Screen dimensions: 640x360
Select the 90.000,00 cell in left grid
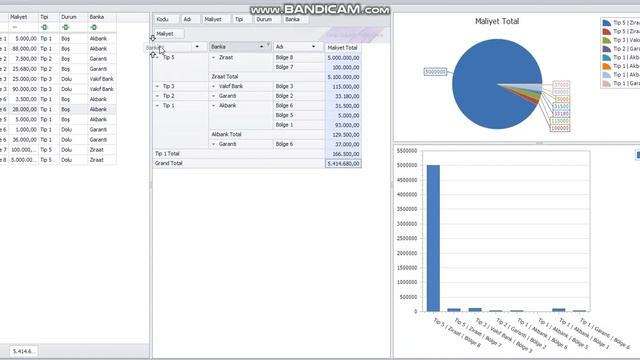[24, 89]
